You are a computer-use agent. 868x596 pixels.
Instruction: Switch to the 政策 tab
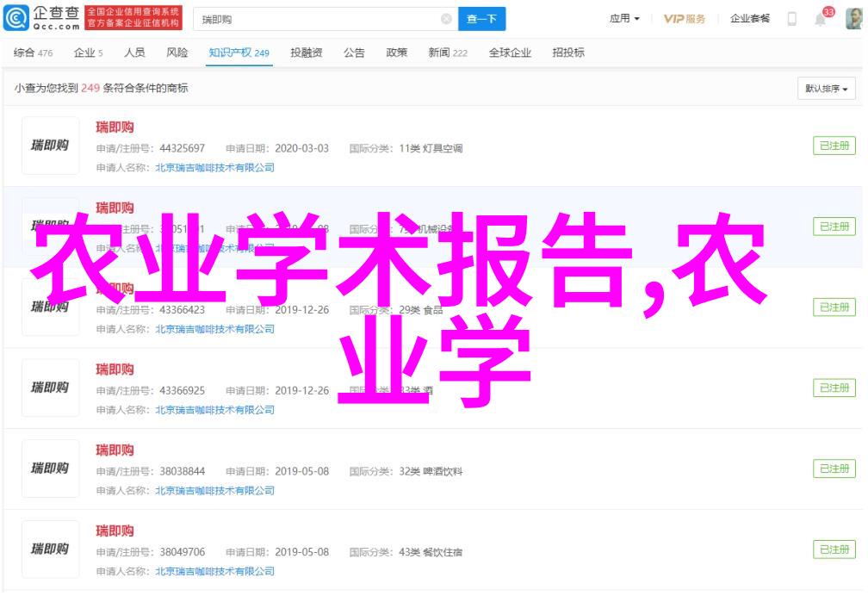396,53
